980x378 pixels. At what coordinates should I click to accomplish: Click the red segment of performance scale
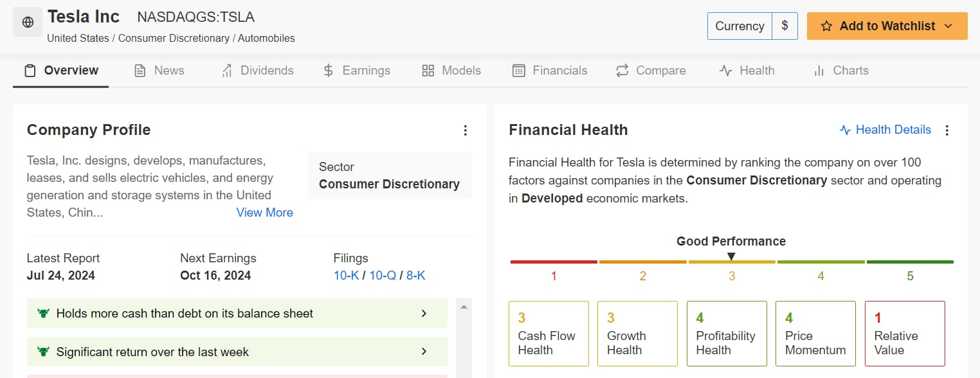click(x=554, y=262)
